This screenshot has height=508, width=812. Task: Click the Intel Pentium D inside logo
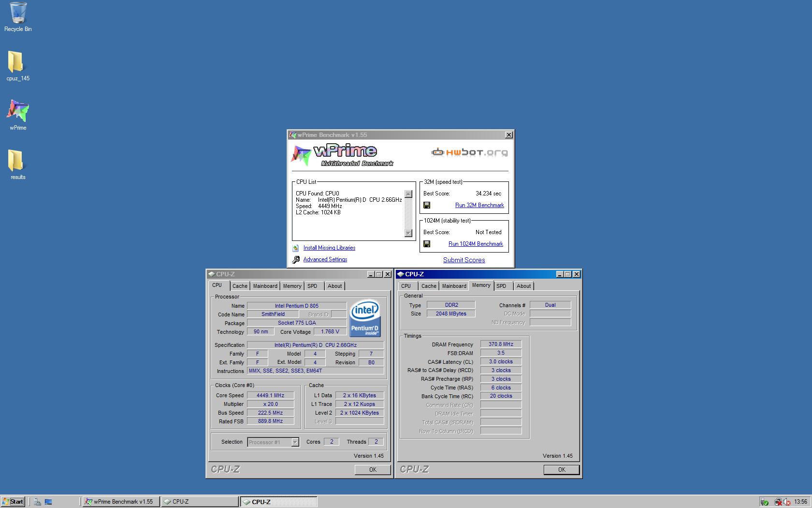tap(365, 318)
